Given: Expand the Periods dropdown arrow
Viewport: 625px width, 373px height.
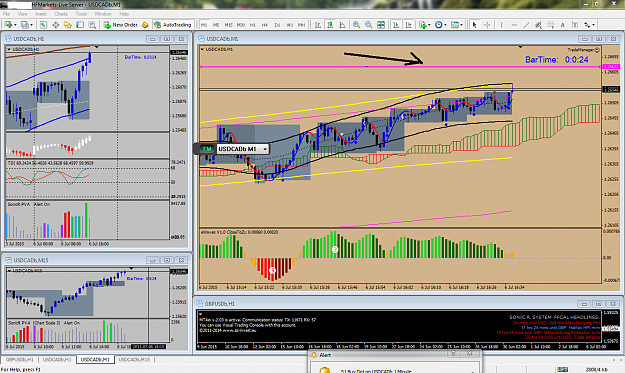Looking at the screenshot, I should [x=445, y=25].
